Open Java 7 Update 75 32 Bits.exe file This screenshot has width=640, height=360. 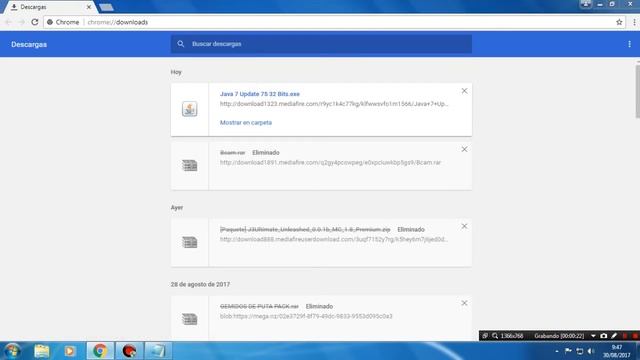click(260, 94)
